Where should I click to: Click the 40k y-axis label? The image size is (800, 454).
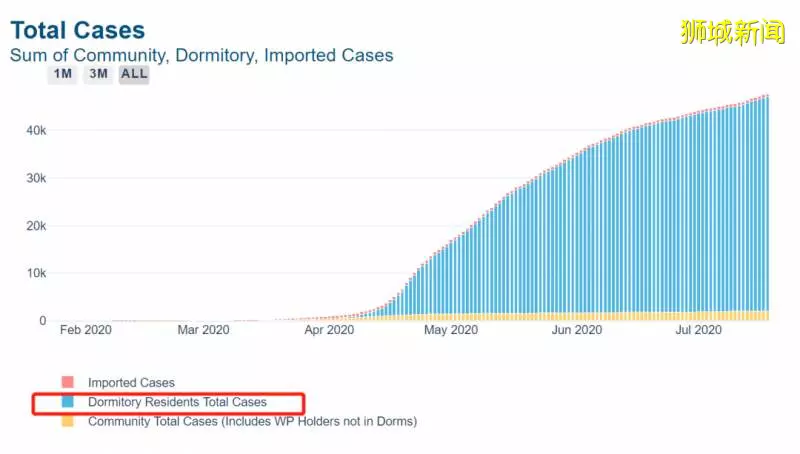pos(36,131)
